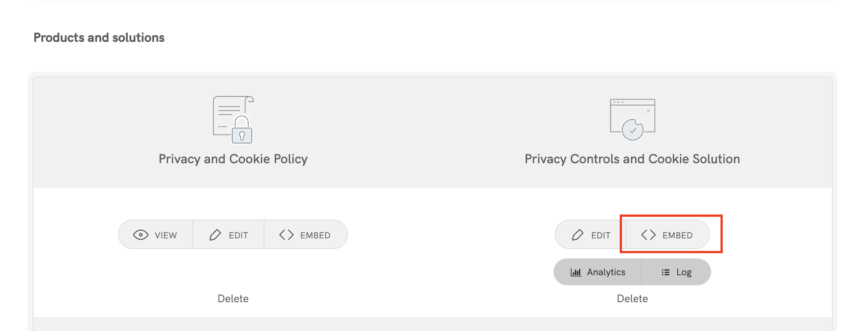This screenshot has height=331, width=868.
Task: Edit the Privacy and Cookie Policy
Action: click(x=229, y=234)
